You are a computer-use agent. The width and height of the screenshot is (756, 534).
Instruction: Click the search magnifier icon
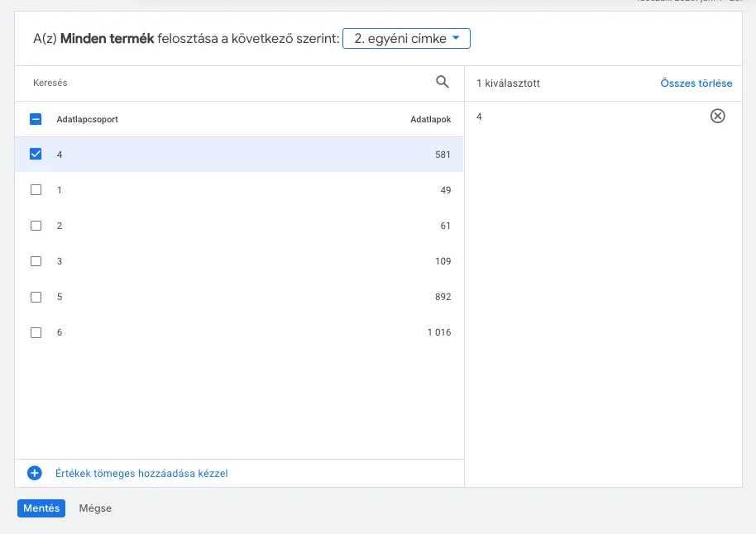pos(443,82)
